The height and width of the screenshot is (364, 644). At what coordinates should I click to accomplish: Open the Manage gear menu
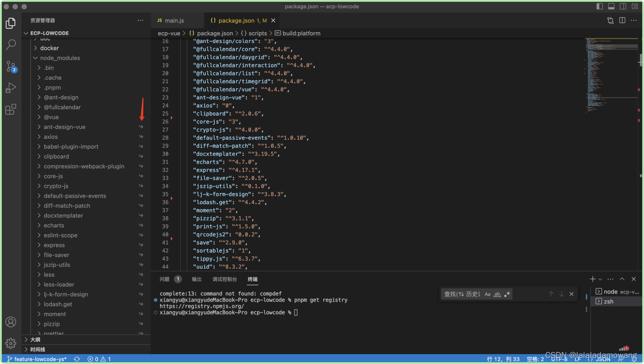tap(11, 343)
